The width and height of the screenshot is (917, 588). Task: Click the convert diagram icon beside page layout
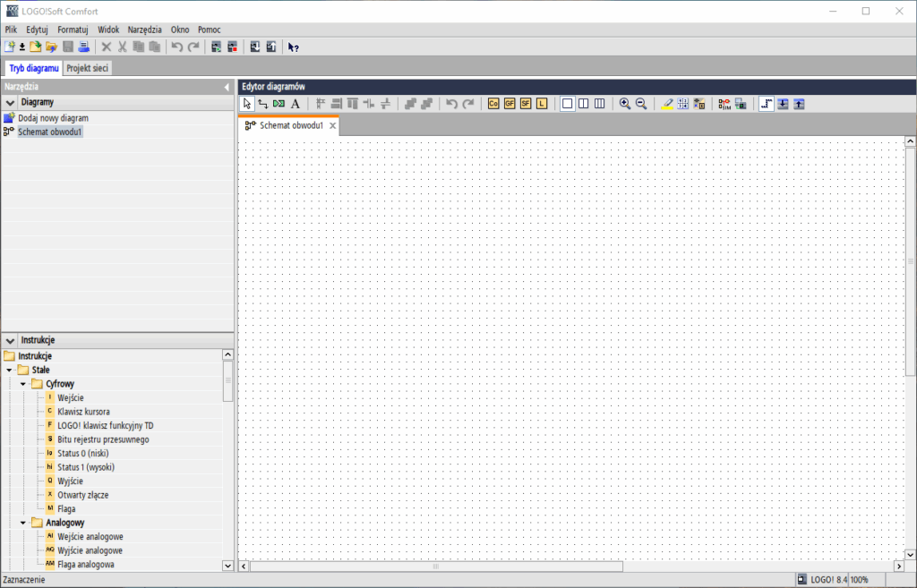[x=699, y=104]
